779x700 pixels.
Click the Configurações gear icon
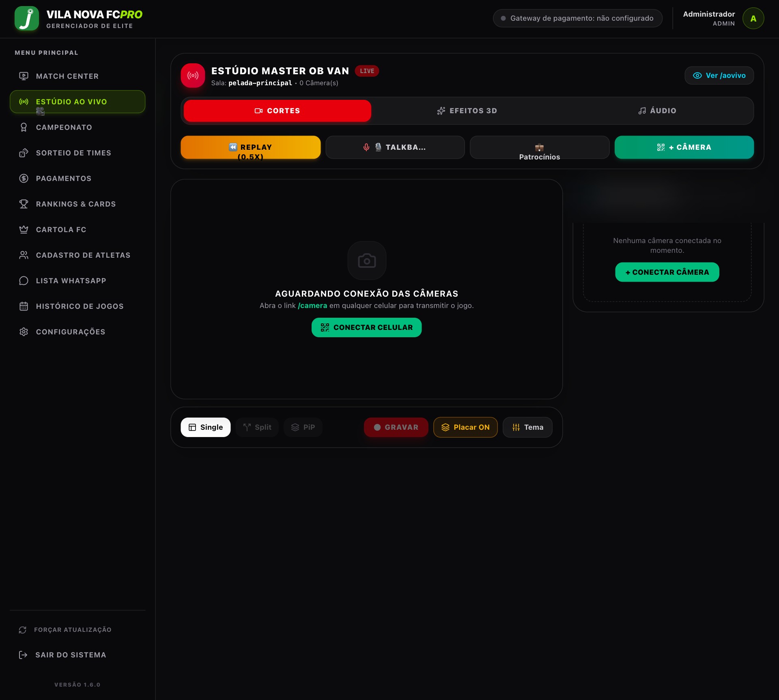point(24,332)
